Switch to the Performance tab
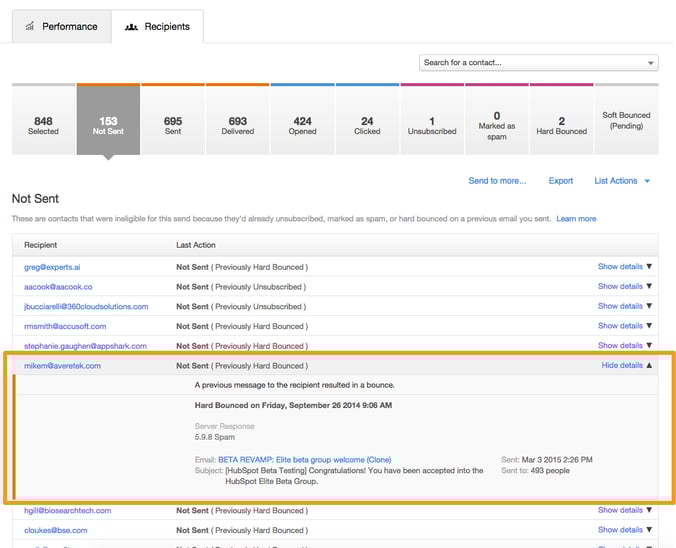The width and height of the screenshot is (676, 548). click(x=62, y=27)
